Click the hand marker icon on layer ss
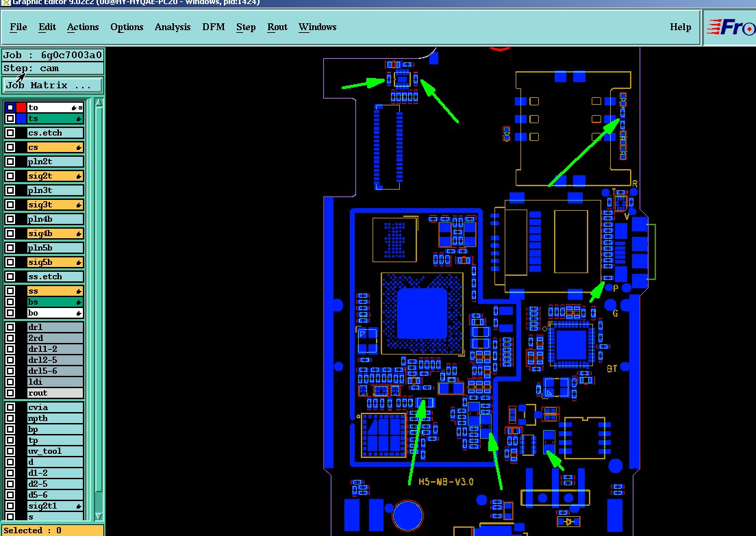Screen dimensions: 756x536 click(x=79, y=291)
